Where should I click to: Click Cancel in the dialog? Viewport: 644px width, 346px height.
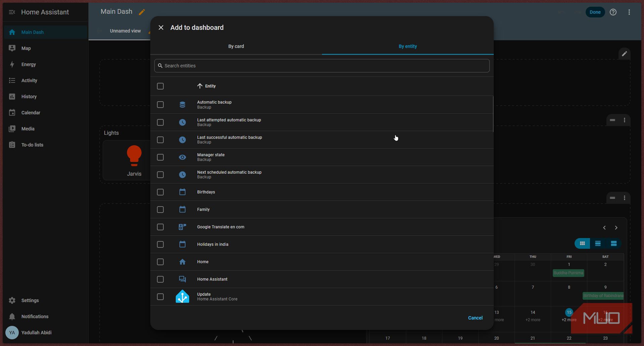click(x=475, y=318)
